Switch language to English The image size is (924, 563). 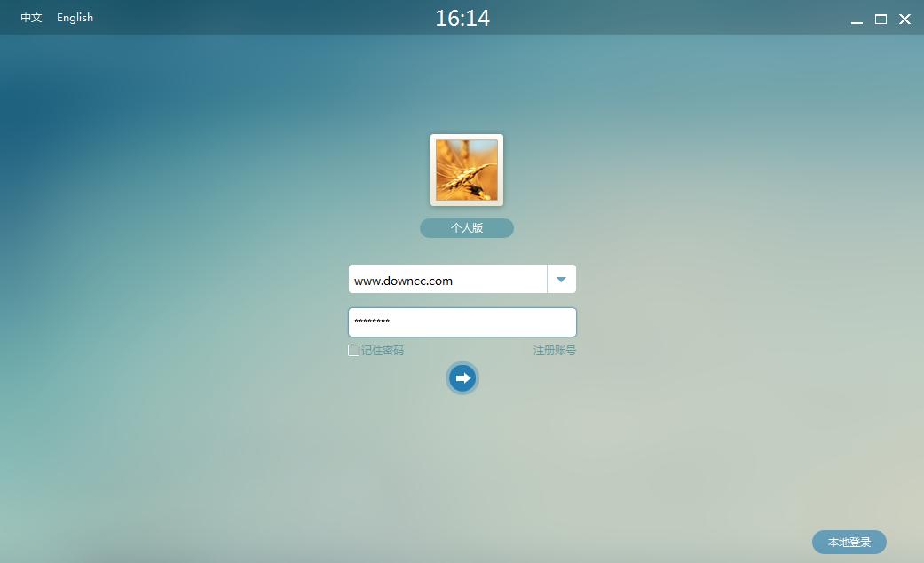coord(75,18)
